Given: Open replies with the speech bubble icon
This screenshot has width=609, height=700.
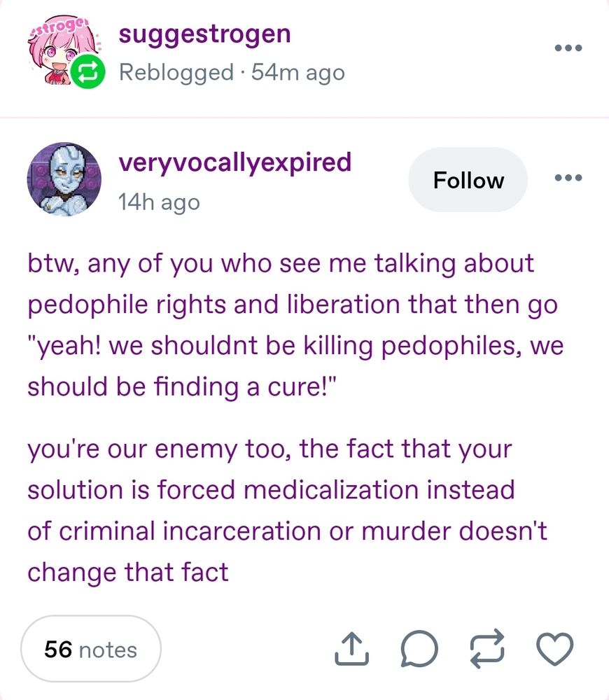Looking at the screenshot, I should [419, 649].
